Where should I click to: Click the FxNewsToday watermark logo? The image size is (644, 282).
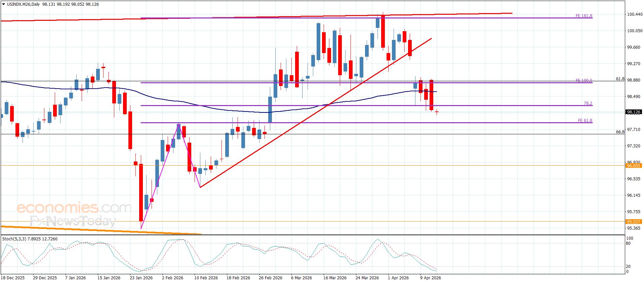(x=73, y=221)
